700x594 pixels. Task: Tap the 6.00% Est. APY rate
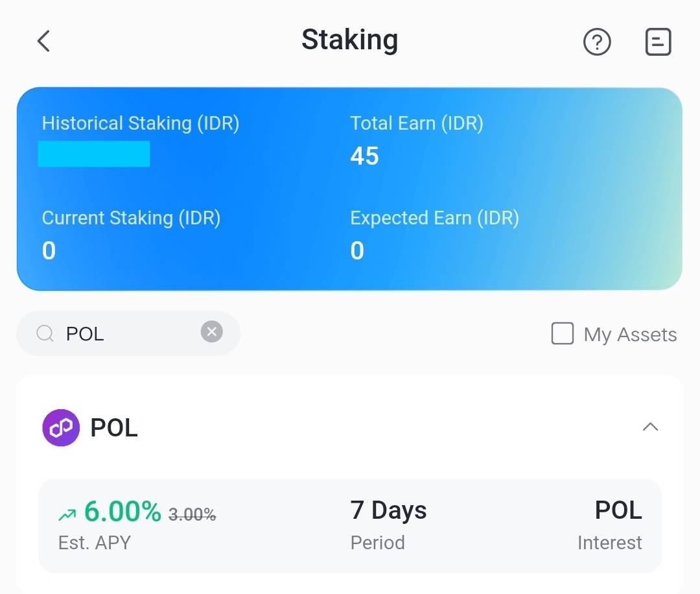click(x=122, y=512)
